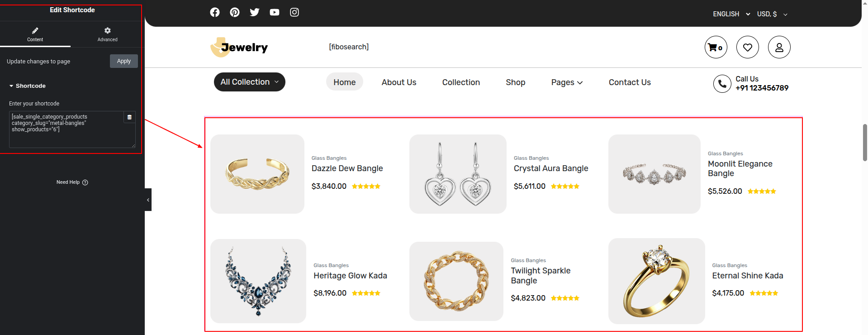This screenshot has width=868, height=335.
Task: Open the shopping cart icon
Action: click(x=716, y=47)
